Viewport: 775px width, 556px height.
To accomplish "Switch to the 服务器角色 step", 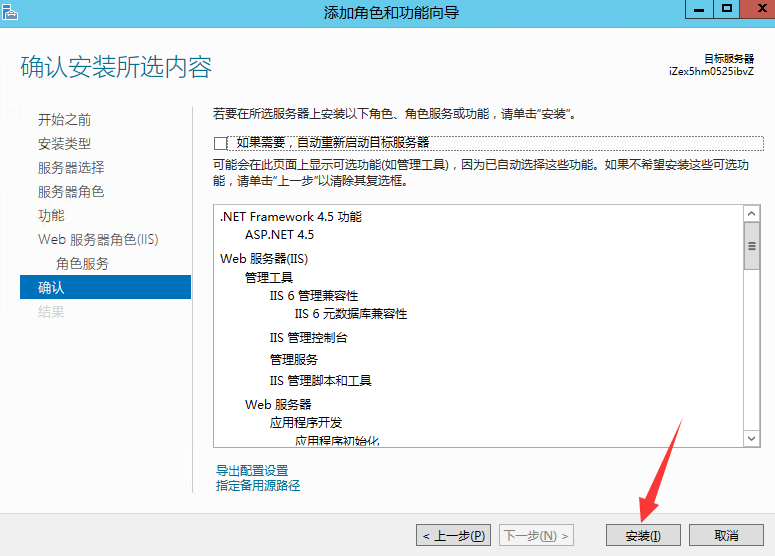I will [71, 191].
